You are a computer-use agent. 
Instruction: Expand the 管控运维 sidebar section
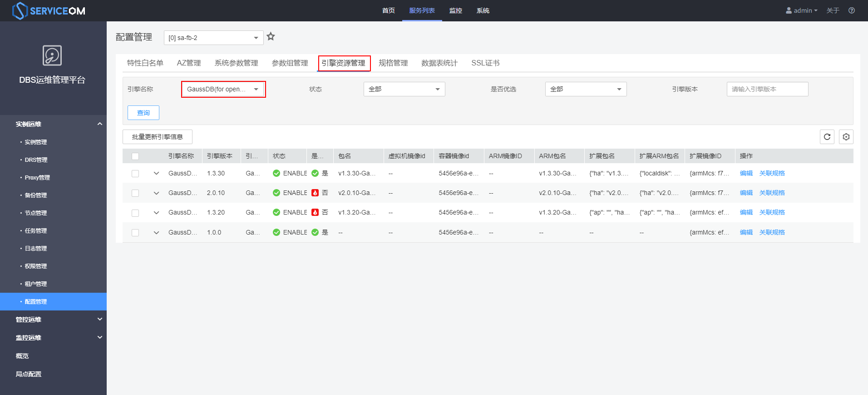click(53, 320)
